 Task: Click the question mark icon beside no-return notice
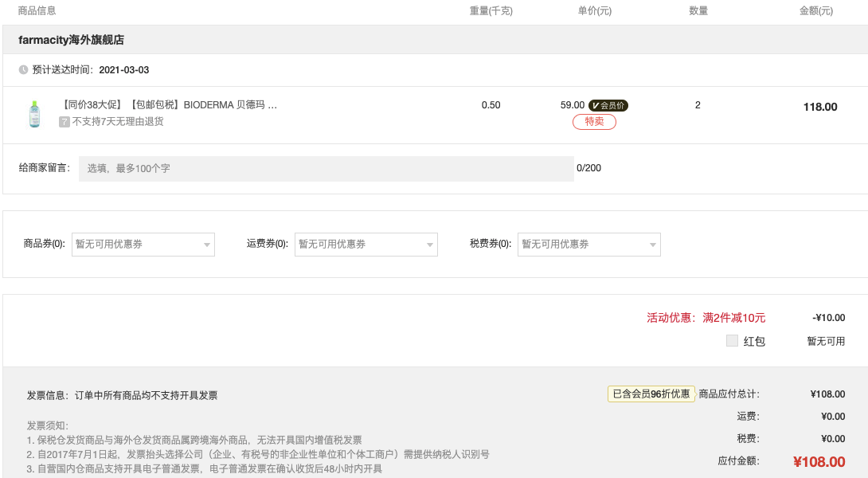pyautogui.click(x=65, y=122)
